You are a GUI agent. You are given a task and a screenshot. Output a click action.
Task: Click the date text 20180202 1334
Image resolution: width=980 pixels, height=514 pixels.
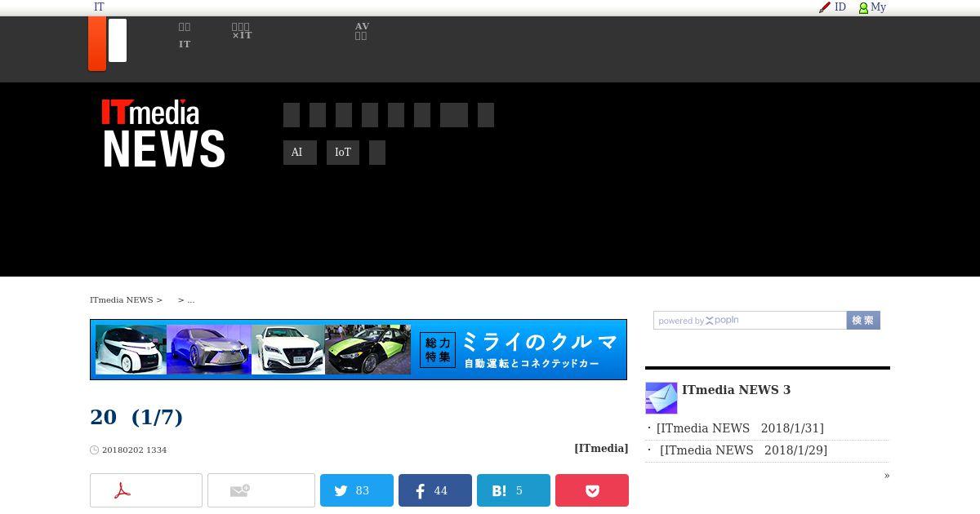pos(134,450)
